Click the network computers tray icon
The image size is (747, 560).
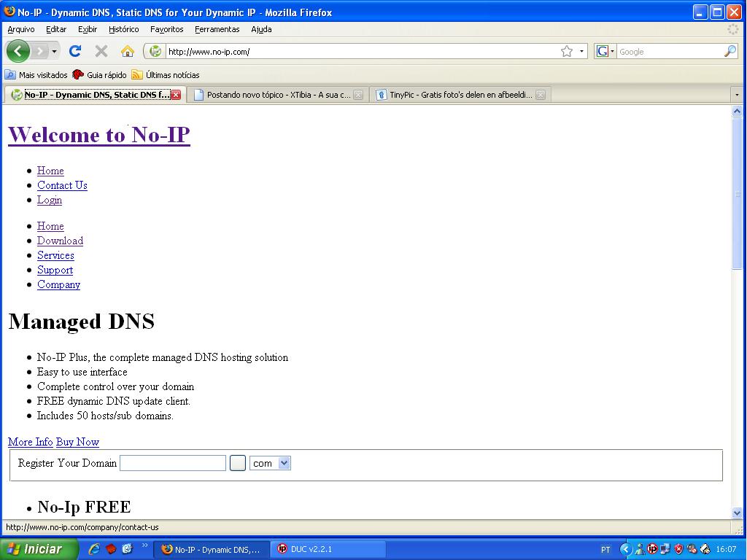pyautogui.click(x=665, y=550)
